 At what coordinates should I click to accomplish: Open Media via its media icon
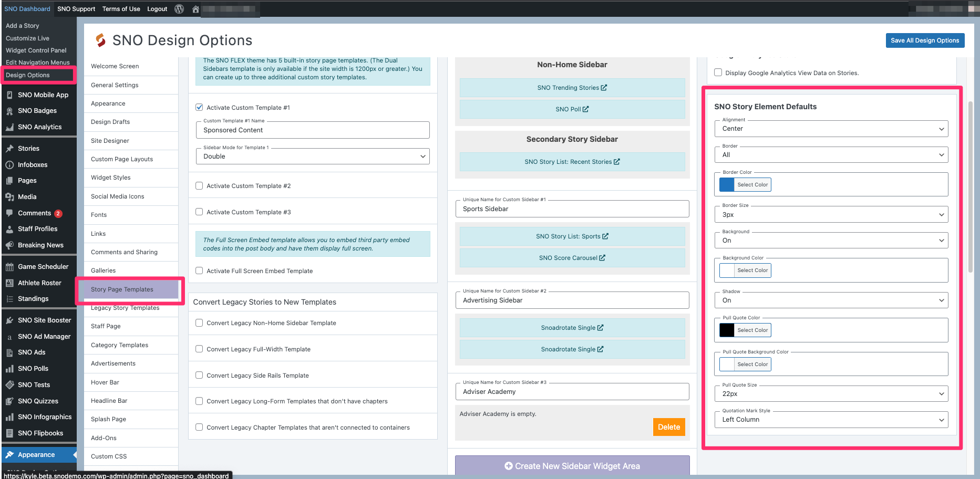[x=9, y=197]
